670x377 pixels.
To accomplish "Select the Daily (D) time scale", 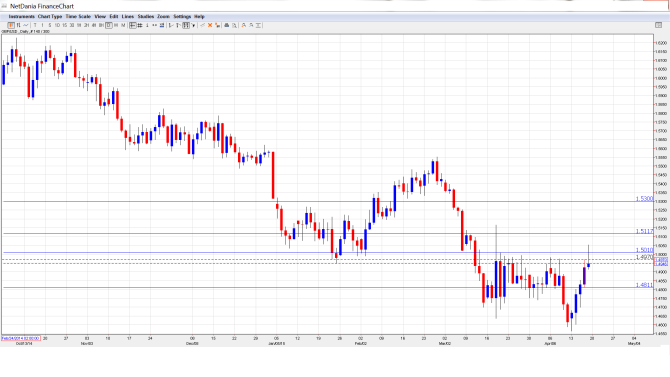I will 109,26.
